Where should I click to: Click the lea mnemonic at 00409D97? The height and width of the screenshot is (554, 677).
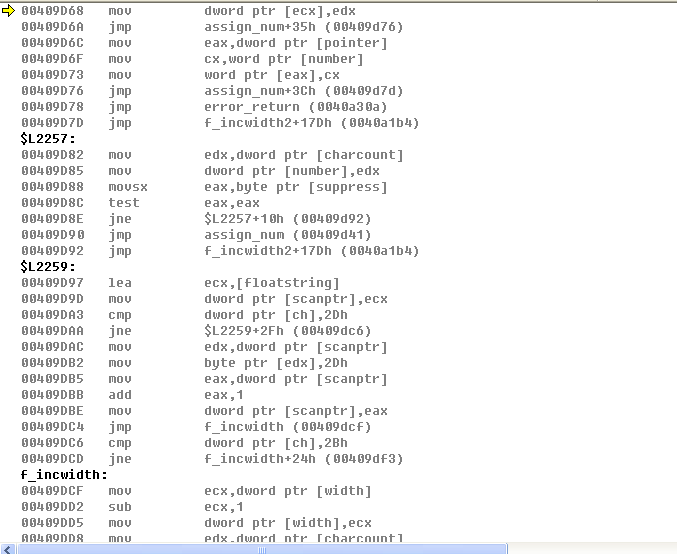pos(120,282)
